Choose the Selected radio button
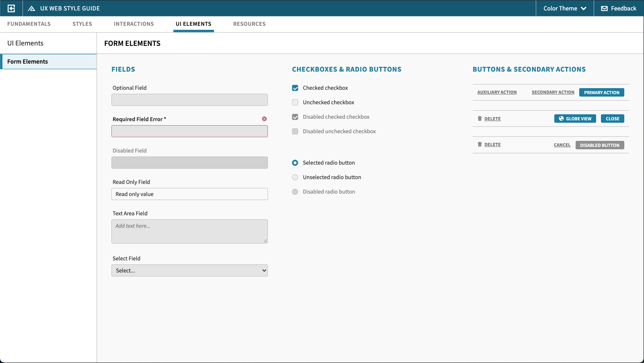The height and width of the screenshot is (363, 644). coord(295,163)
